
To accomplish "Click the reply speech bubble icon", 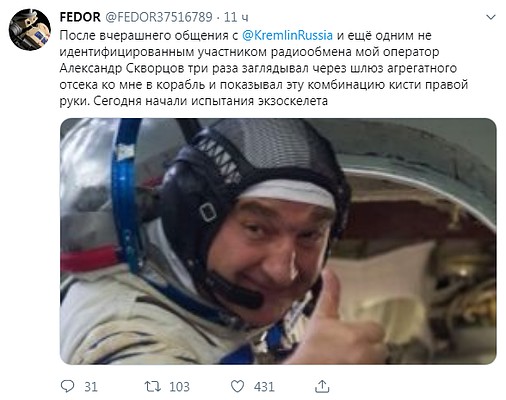I will pos(68,386).
